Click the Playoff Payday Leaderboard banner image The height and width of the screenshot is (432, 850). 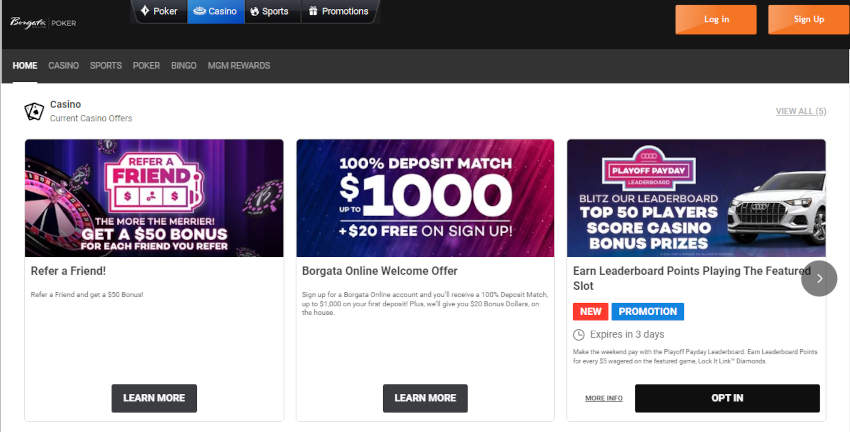(x=696, y=198)
